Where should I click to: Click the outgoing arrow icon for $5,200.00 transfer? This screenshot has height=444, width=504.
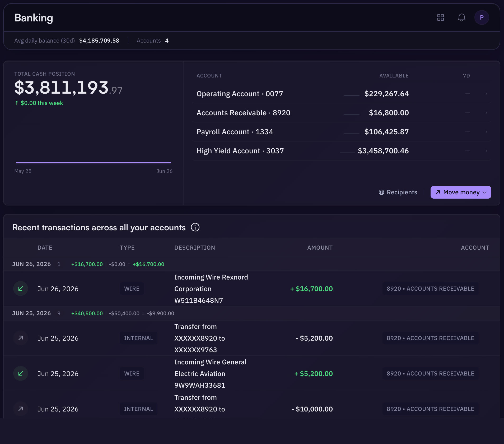(x=21, y=338)
